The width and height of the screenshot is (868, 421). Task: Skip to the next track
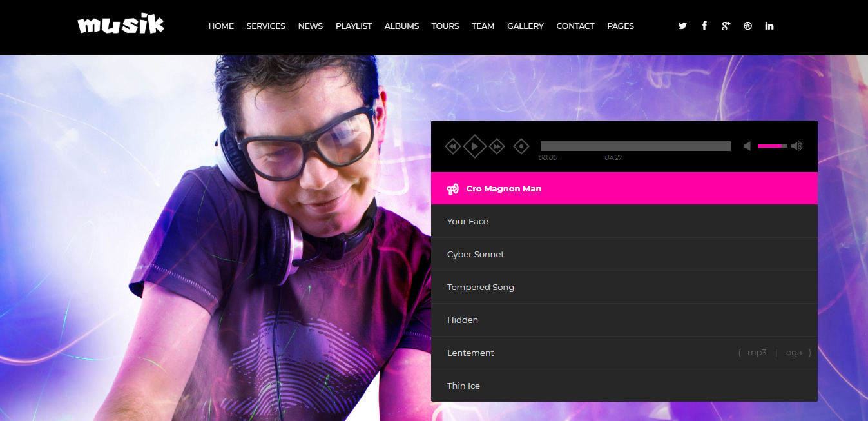click(496, 147)
